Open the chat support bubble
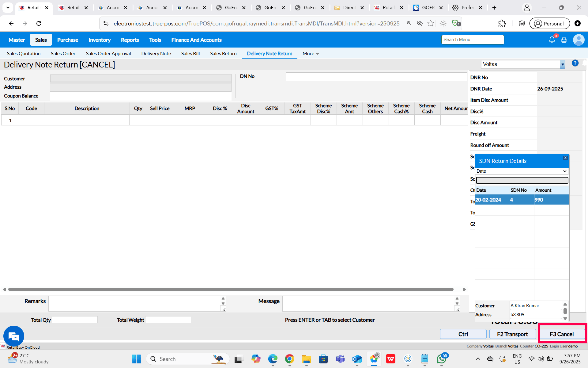 point(14,336)
